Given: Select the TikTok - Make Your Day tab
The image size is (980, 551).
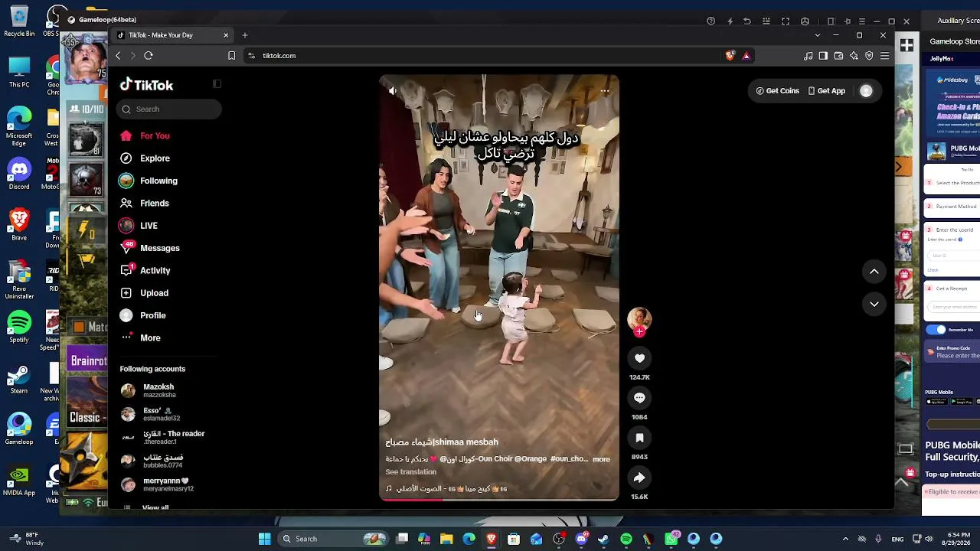Looking at the screenshot, I should 171,35.
